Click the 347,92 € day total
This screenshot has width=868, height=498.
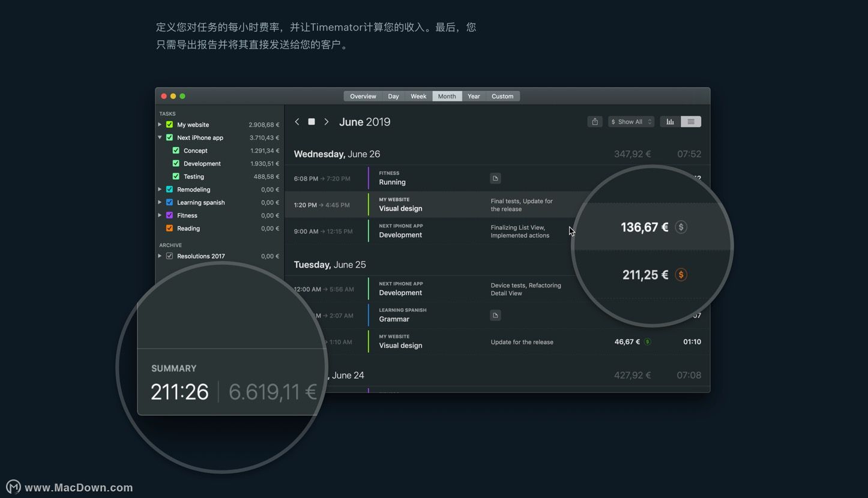pos(632,154)
